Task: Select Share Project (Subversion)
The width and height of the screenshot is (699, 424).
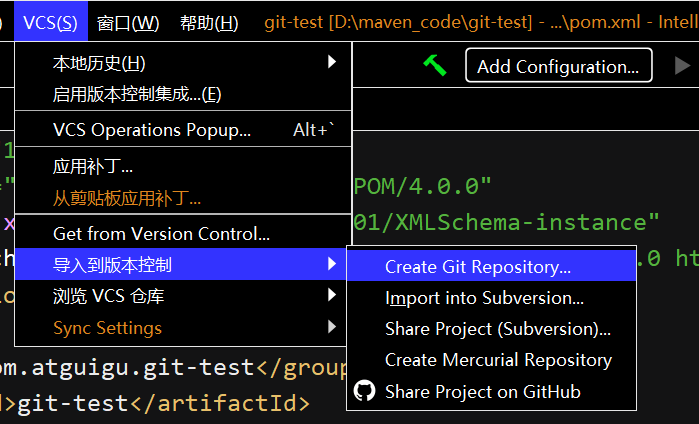Action: pos(497,329)
